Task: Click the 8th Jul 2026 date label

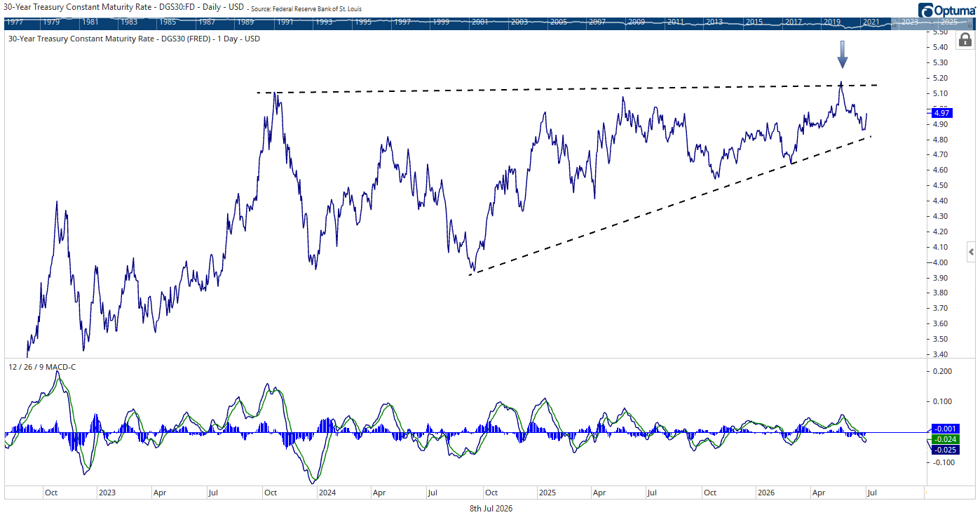Action: [491, 509]
